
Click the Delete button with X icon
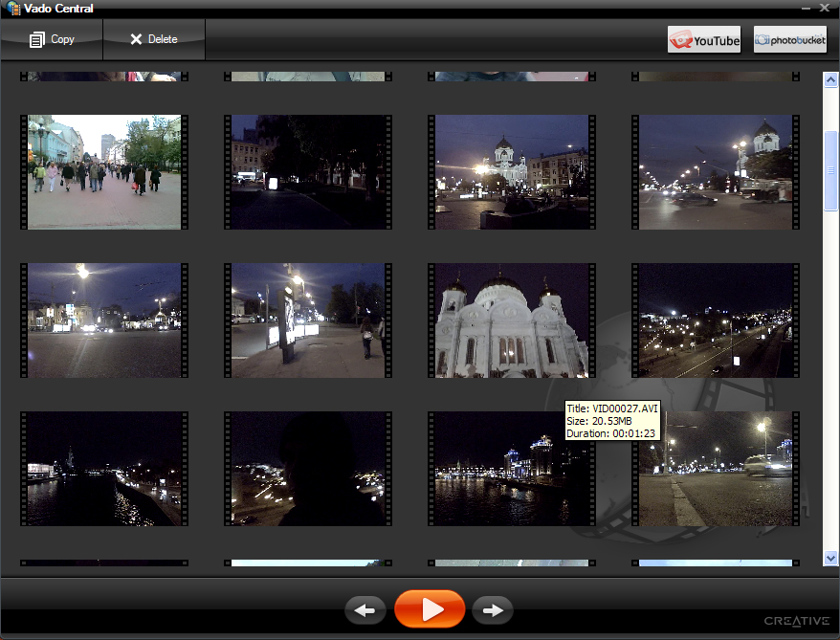154,39
